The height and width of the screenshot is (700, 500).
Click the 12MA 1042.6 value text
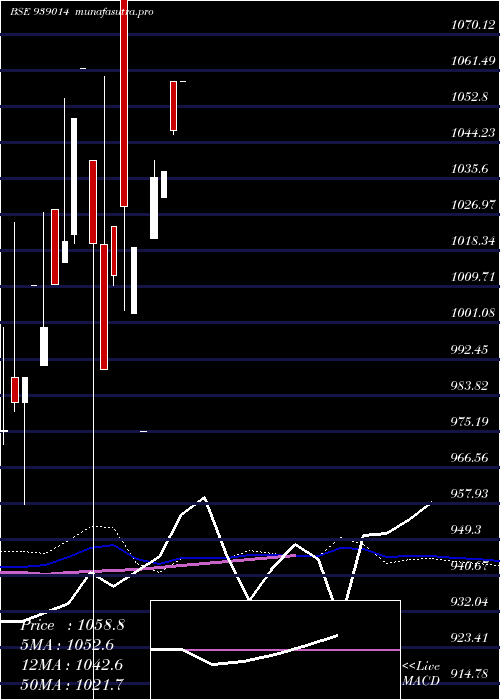point(72,664)
